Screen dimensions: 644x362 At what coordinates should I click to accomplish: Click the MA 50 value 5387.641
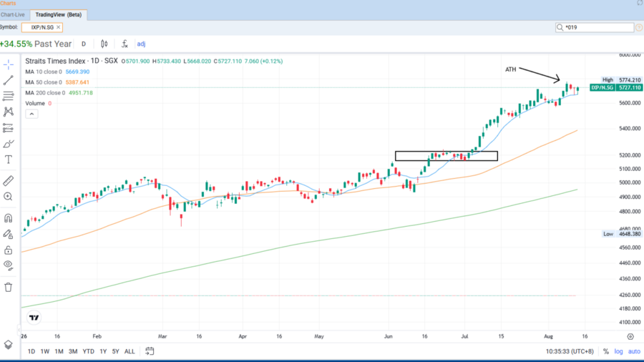coord(77,82)
